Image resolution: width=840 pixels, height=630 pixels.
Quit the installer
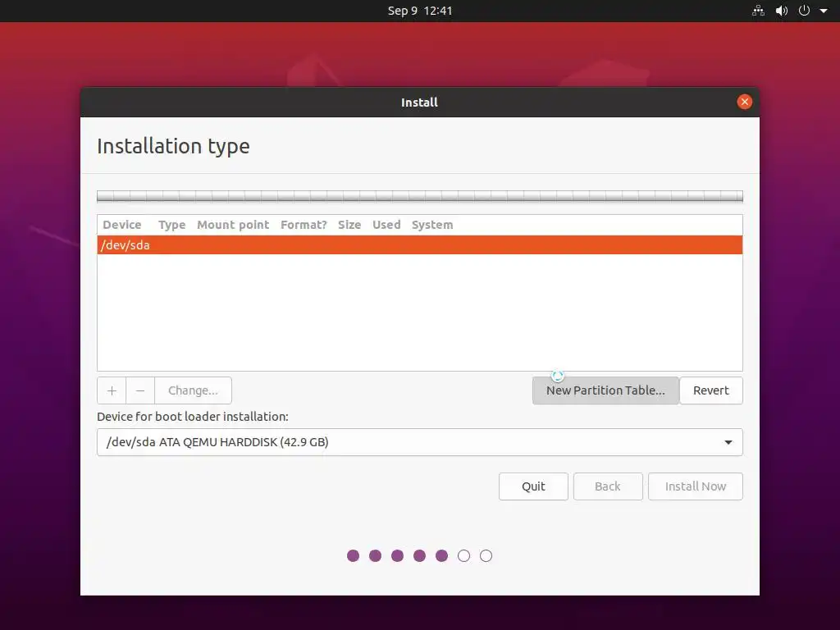point(533,486)
